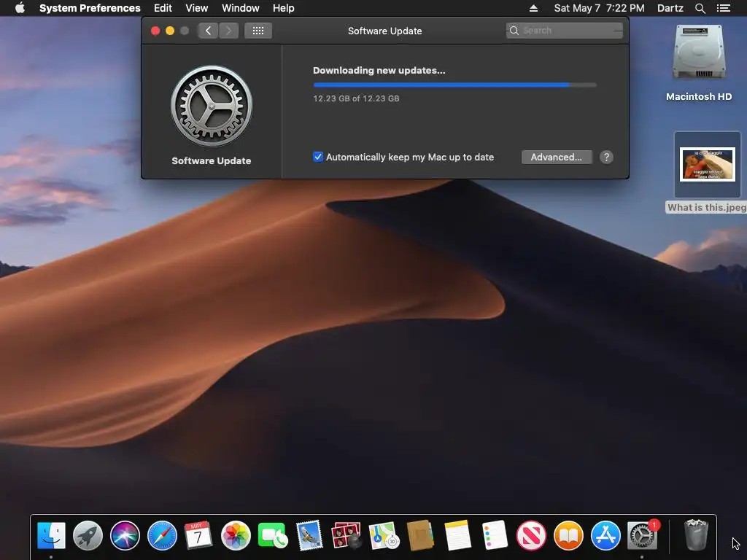Click the Search field in Software Update
This screenshot has width=747, height=560.
click(565, 31)
